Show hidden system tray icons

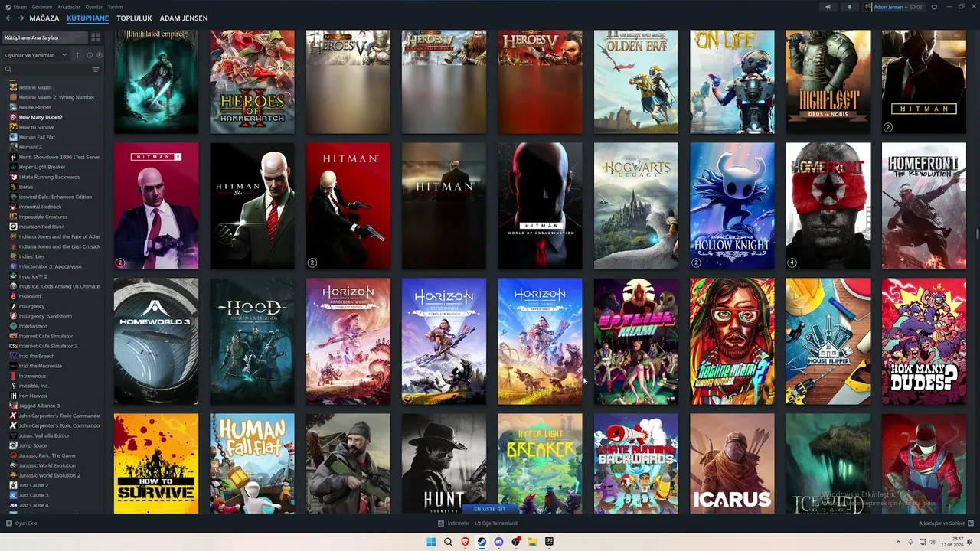pos(899,542)
